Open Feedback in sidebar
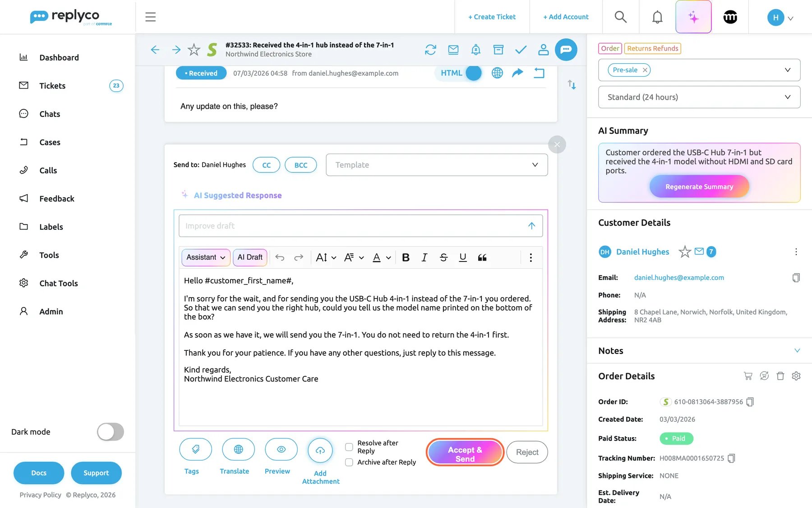Viewport: 812px width, 508px height. [57, 199]
